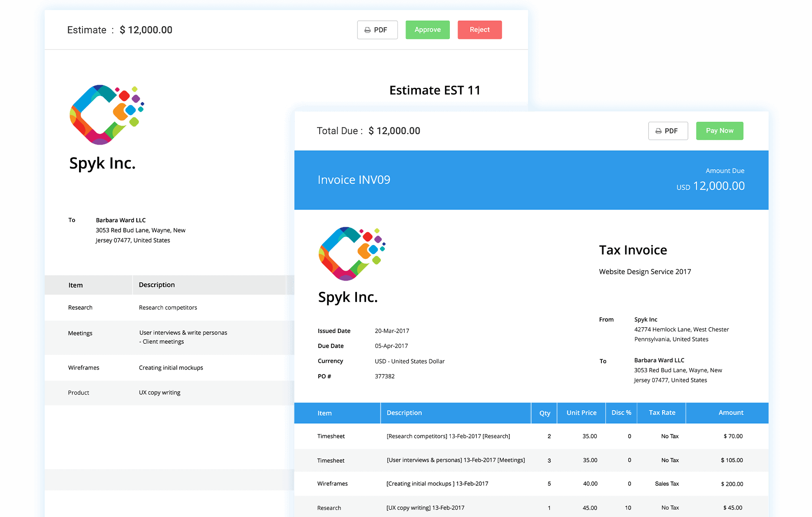Image resolution: width=812 pixels, height=517 pixels.
Task: Click the Total Due $ 12,000.00 text
Action: click(369, 131)
